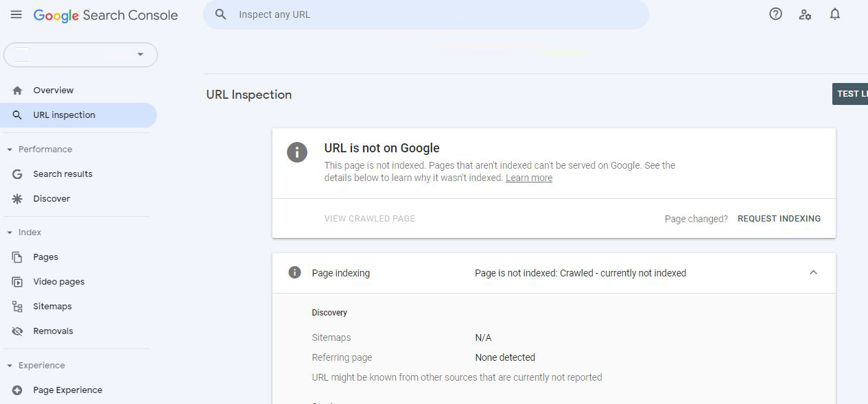Screen dimensions: 868x404
Task: Click the info icon beside URL is not on Google
Action: coord(297,152)
